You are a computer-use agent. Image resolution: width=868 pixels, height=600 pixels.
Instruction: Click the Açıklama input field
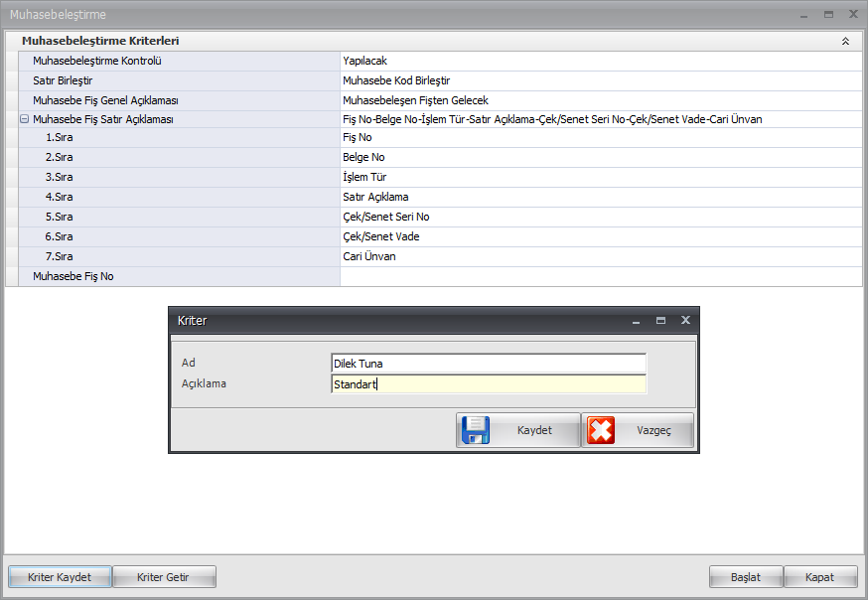(x=488, y=384)
